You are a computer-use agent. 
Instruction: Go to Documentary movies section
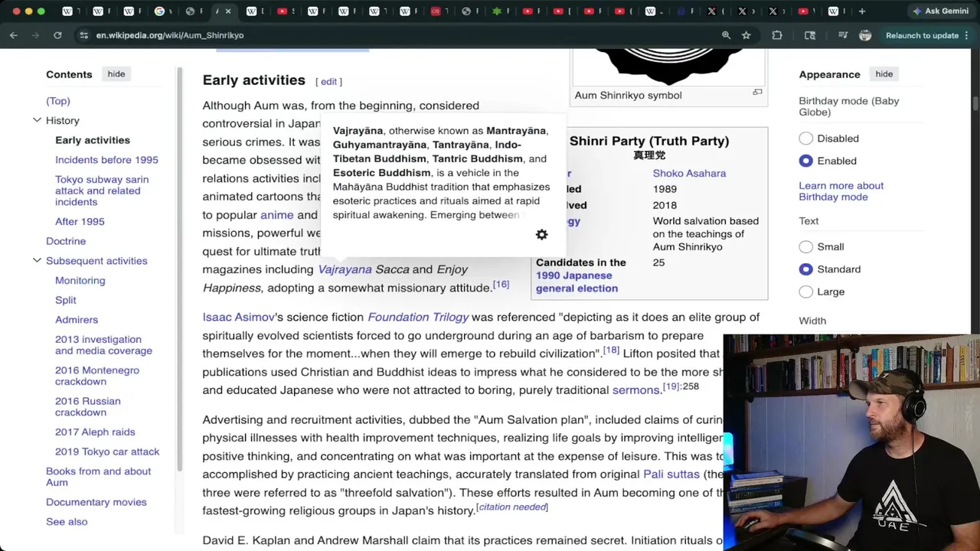point(96,502)
